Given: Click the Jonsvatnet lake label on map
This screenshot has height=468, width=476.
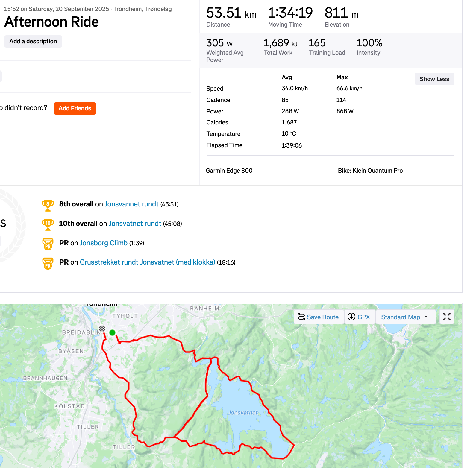Looking at the screenshot, I should pyautogui.click(x=243, y=413).
